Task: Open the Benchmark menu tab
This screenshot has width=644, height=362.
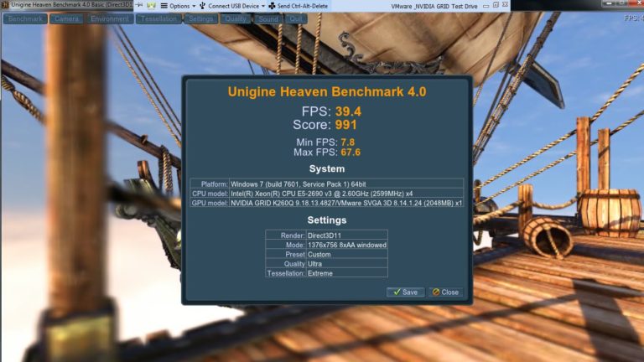Action: (x=25, y=19)
